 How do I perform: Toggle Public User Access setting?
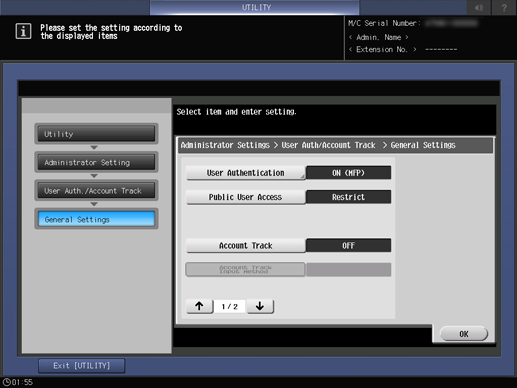tap(246, 197)
